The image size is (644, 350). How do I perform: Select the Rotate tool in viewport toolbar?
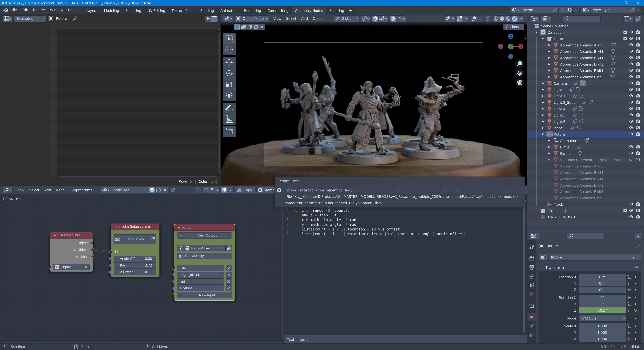(229, 73)
